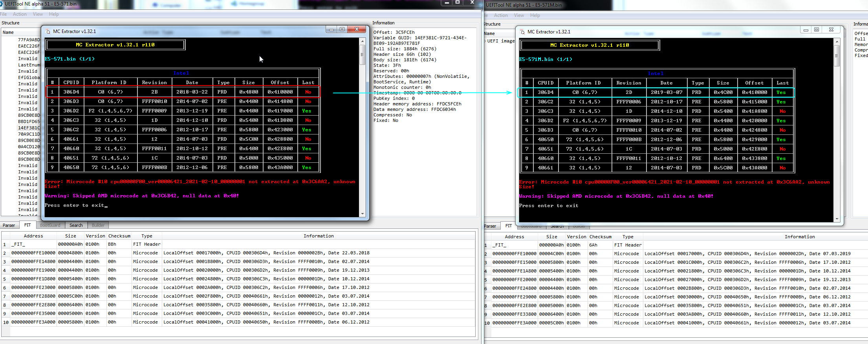Image resolution: width=868 pixels, height=344 pixels.
Task: Select address 00000000FFE19000 in left FIT table
Action: [33, 270]
